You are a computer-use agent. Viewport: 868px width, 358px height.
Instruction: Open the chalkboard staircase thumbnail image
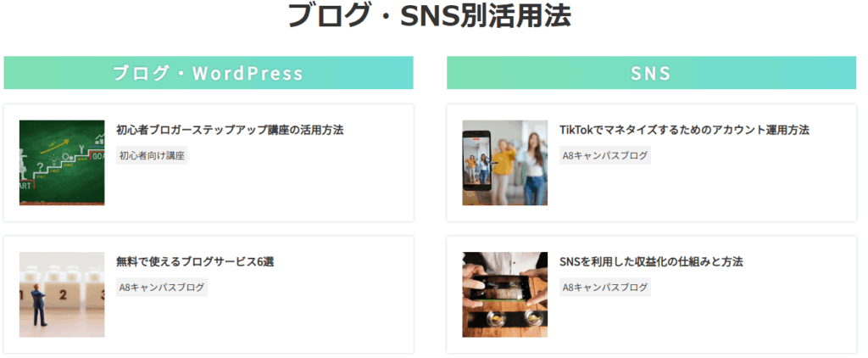coord(62,162)
